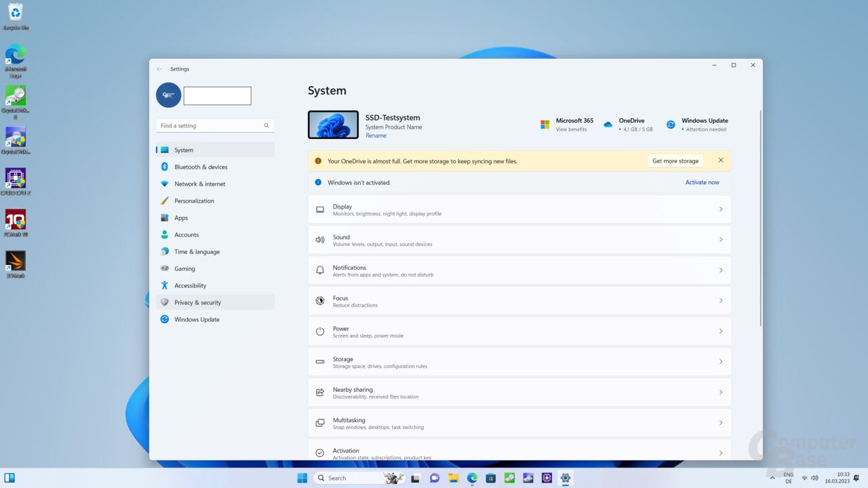Activate Windows via the Activate now link
This screenshot has width=868, height=488.
click(x=702, y=182)
